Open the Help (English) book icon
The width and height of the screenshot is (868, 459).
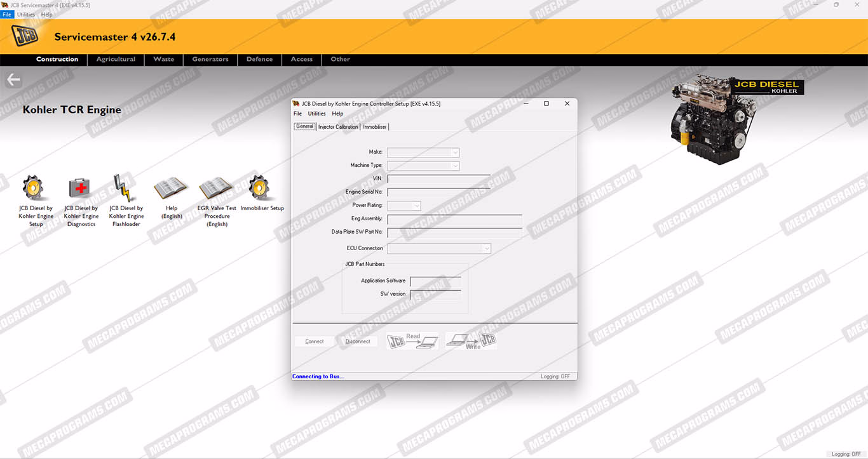tap(172, 189)
